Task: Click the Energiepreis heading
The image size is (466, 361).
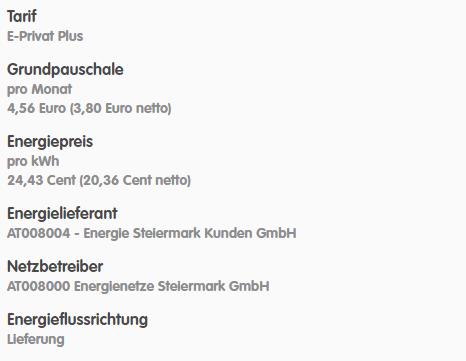Action: [50, 142]
